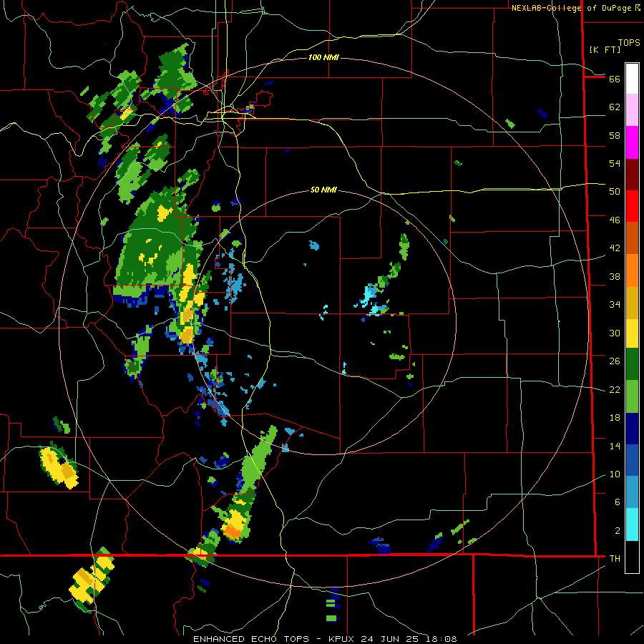Click the "2" scale value
This screenshot has height=644, width=644.
(618, 531)
